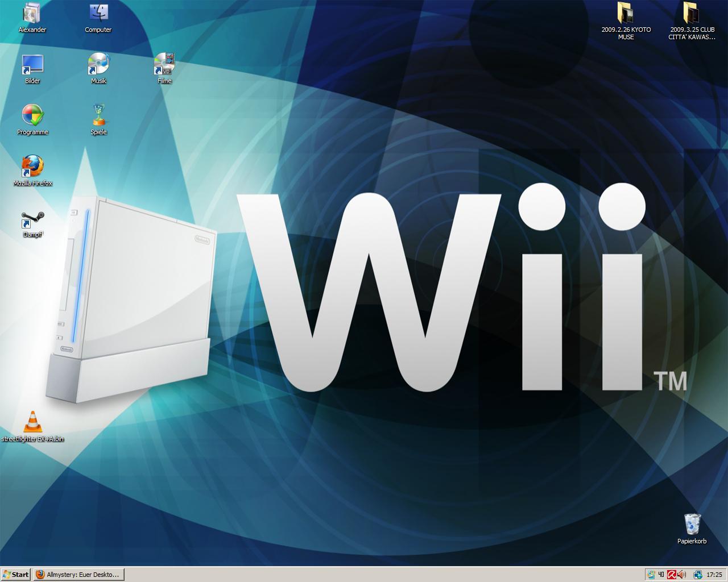Open the Bilder shortcut
Image resolution: width=728 pixels, height=582 pixels.
(32, 69)
